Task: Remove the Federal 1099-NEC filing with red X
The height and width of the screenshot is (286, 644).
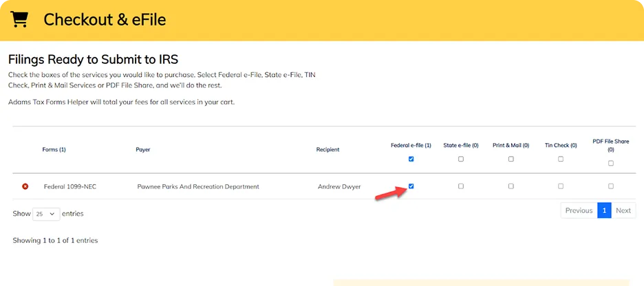Action: point(25,187)
